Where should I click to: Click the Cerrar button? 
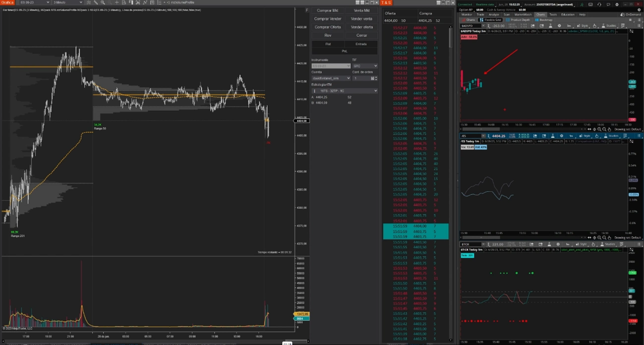(x=361, y=35)
